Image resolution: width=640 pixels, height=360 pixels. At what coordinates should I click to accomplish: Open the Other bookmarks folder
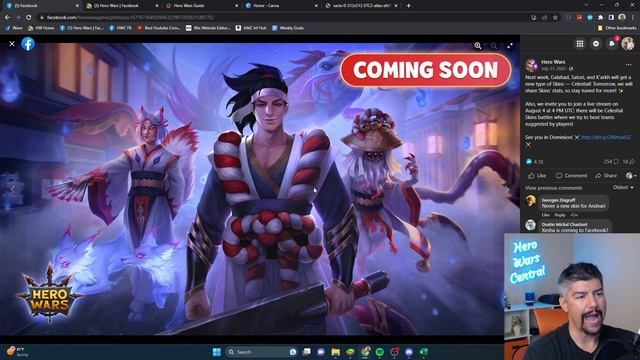pyautogui.click(x=617, y=28)
